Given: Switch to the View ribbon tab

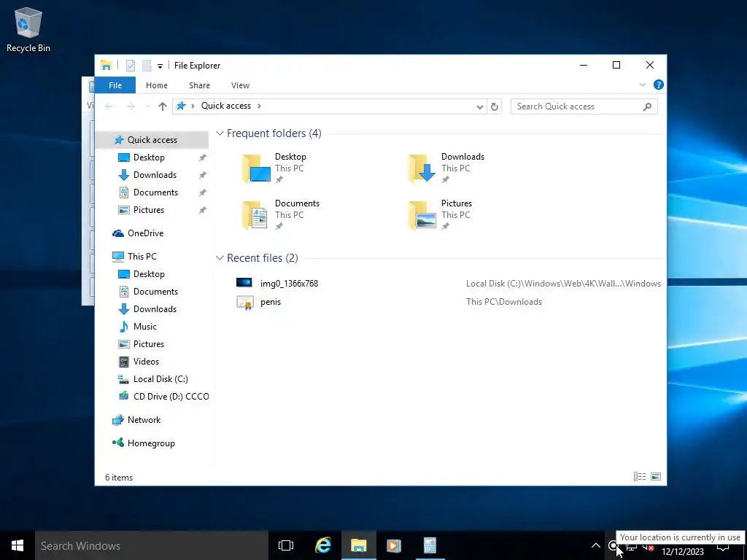Looking at the screenshot, I should click(240, 85).
